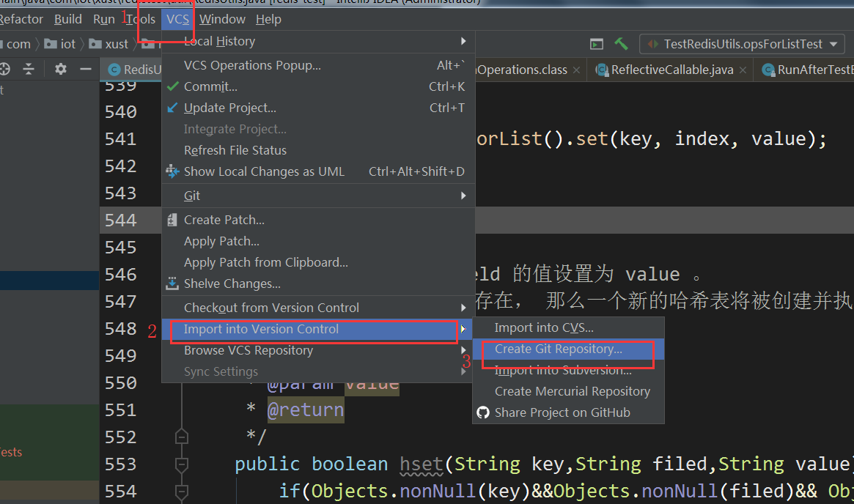The image size is (854, 504).
Task: Click the hset method name in code
Action: 421,464
